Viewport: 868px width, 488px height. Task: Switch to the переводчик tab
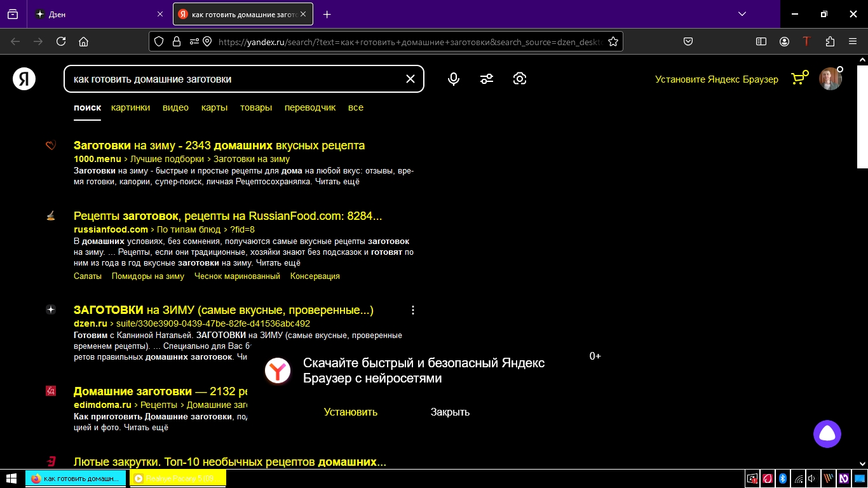[x=310, y=107]
